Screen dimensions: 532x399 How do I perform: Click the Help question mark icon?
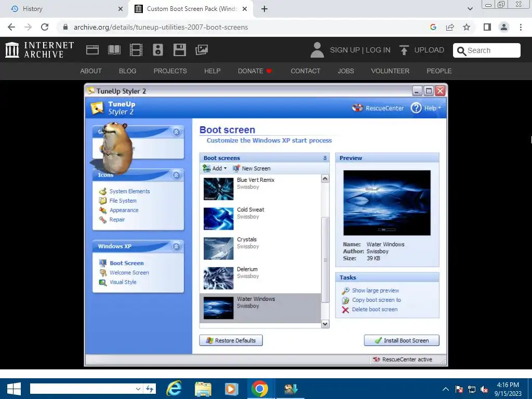pyautogui.click(x=416, y=108)
